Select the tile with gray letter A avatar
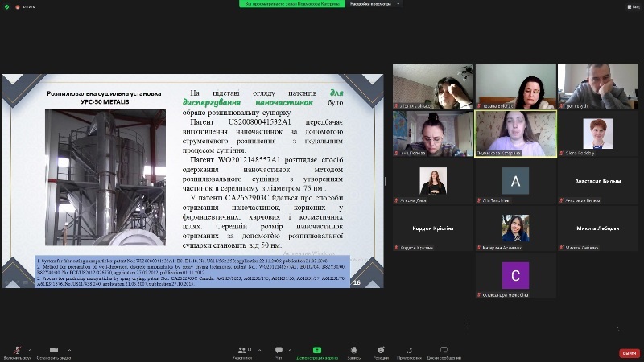The height and width of the screenshot is (362, 644). click(515, 180)
